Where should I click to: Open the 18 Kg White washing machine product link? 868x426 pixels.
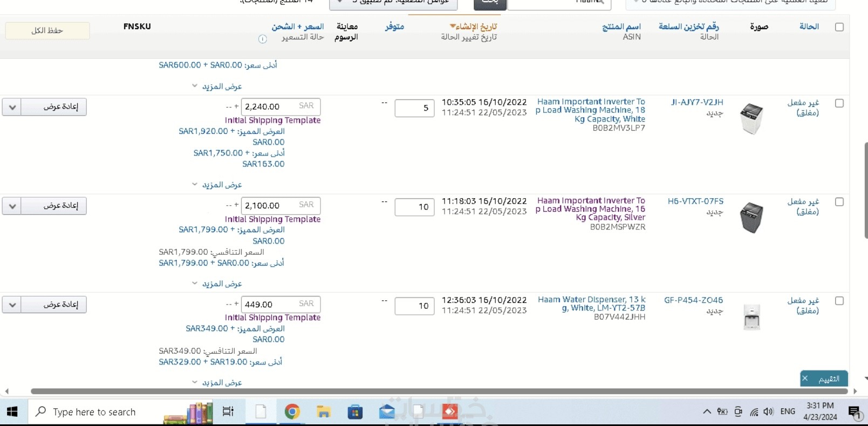point(590,110)
